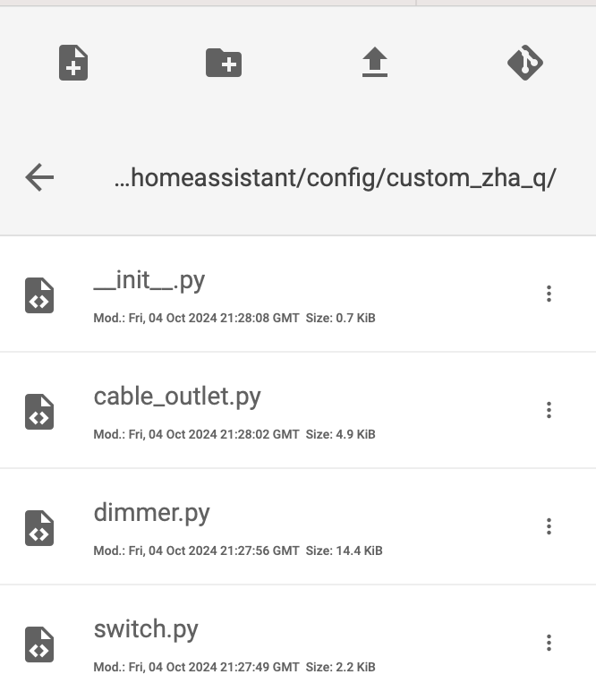Open the three-dot menu for __init__.py
This screenshot has height=700, width=596.
coord(549,294)
